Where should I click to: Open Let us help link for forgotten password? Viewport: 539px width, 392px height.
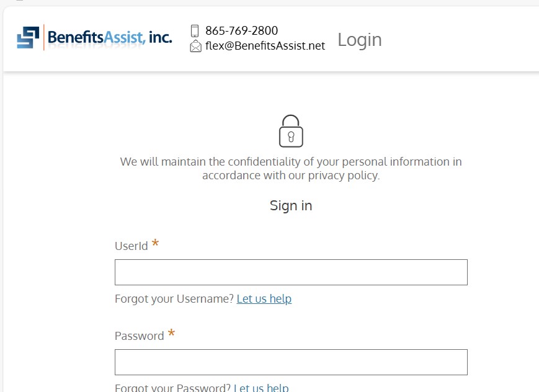click(261, 388)
